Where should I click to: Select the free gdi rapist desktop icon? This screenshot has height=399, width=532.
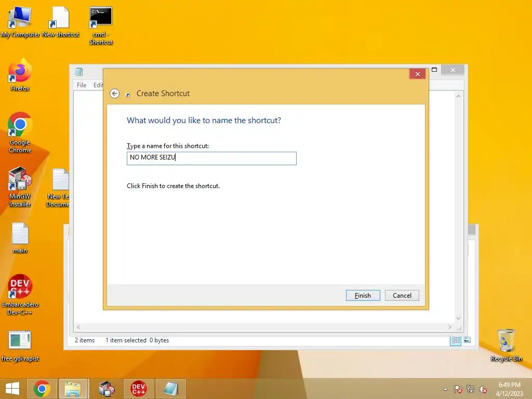coord(20,346)
